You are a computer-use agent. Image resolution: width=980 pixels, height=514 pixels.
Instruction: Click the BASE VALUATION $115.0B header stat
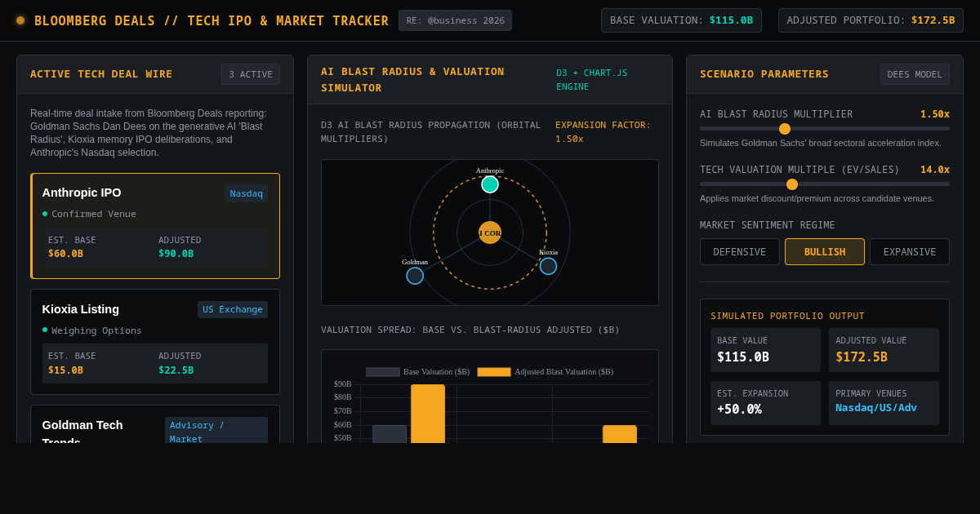tap(681, 20)
